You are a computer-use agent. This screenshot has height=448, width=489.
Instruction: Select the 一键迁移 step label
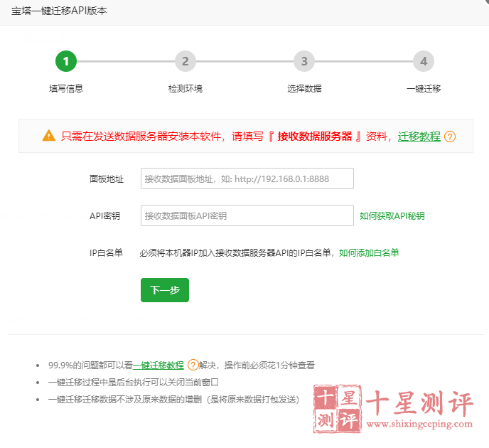(424, 89)
